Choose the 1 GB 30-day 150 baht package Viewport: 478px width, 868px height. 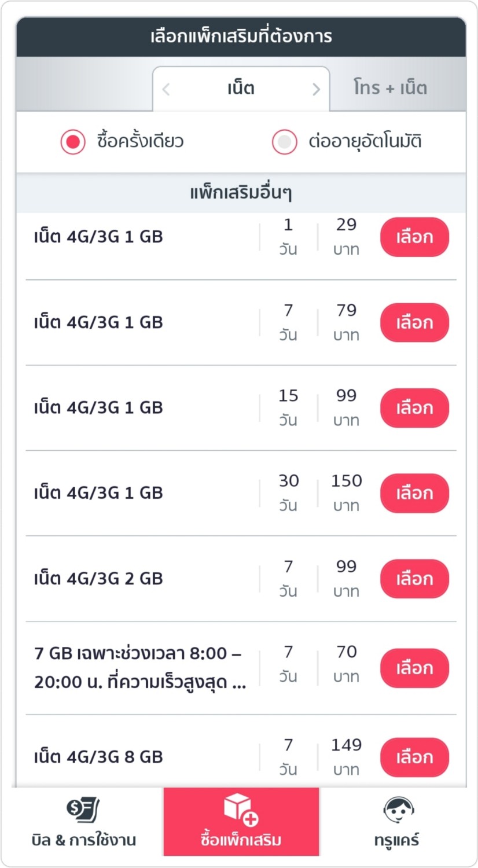click(414, 493)
